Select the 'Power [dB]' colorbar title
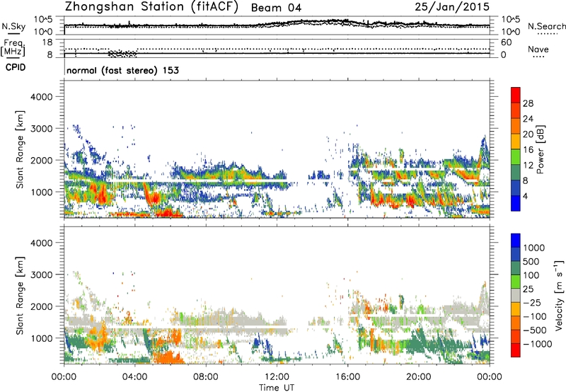This screenshot has width=566, height=392. click(540, 149)
